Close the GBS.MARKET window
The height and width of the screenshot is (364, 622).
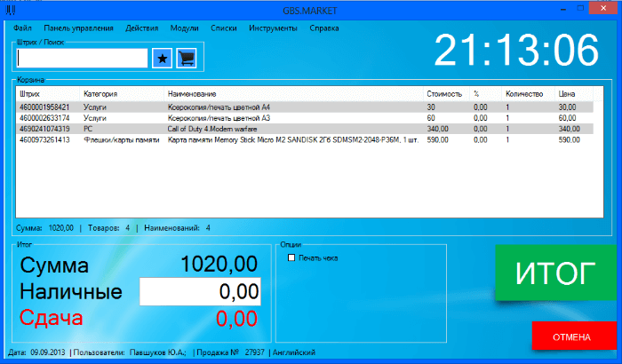coord(603,8)
